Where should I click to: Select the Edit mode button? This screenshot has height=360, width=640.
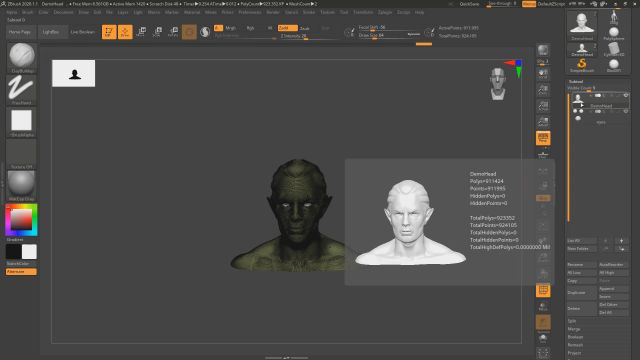point(109,32)
